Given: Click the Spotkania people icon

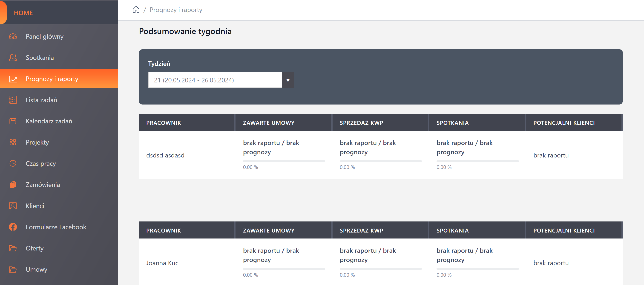Looking at the screenshot, I should [x=13, y=58].
